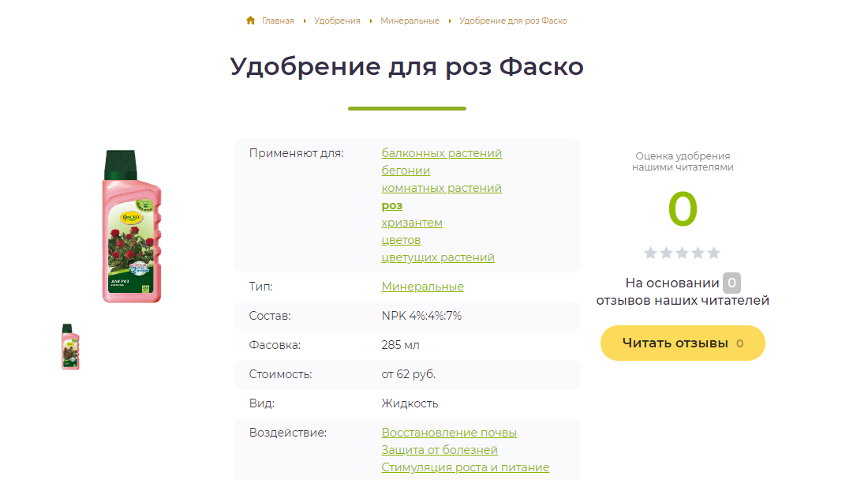Click the home icon in the breadcrumb
This screenshot has width=868, height=480.
[x=250, y=21]
